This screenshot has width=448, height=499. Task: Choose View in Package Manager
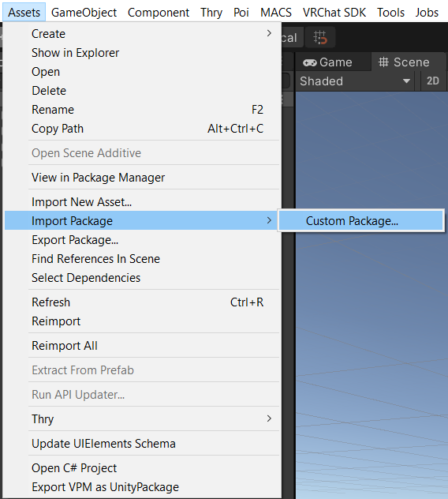point(141,178)
